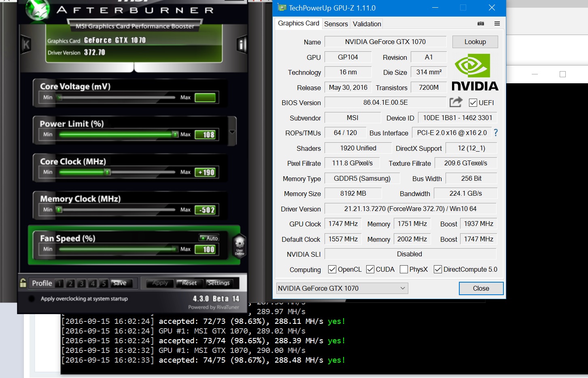Select Afterburner profile slot 5
Screen dimensions: 588x378
[104, 283]
